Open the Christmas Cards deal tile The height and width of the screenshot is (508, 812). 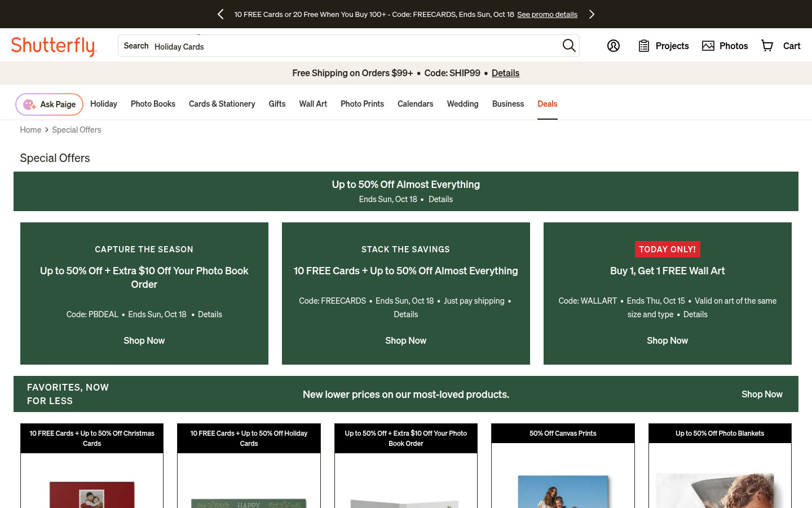[92, 466]
